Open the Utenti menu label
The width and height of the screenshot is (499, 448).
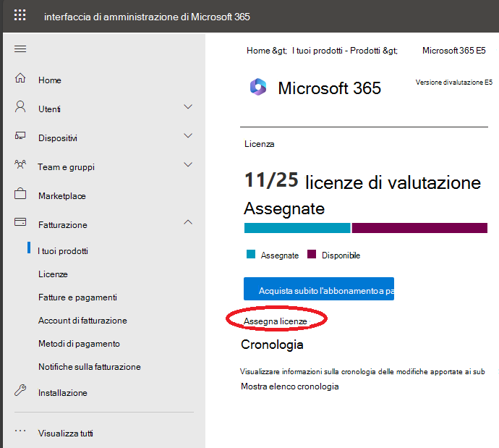pyautogui.click(x=49, y=109)
